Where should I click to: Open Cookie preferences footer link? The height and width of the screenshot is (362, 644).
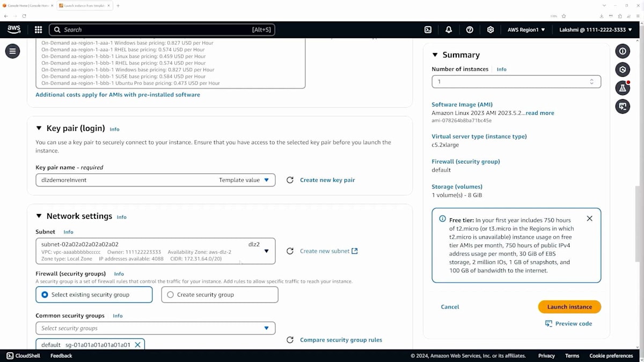click(x=611, y=356)
